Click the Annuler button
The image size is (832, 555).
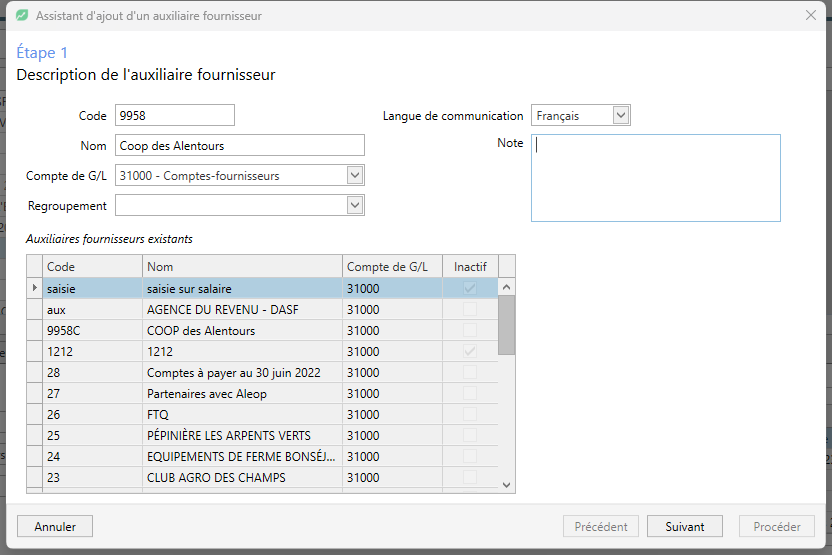(55, 526)
